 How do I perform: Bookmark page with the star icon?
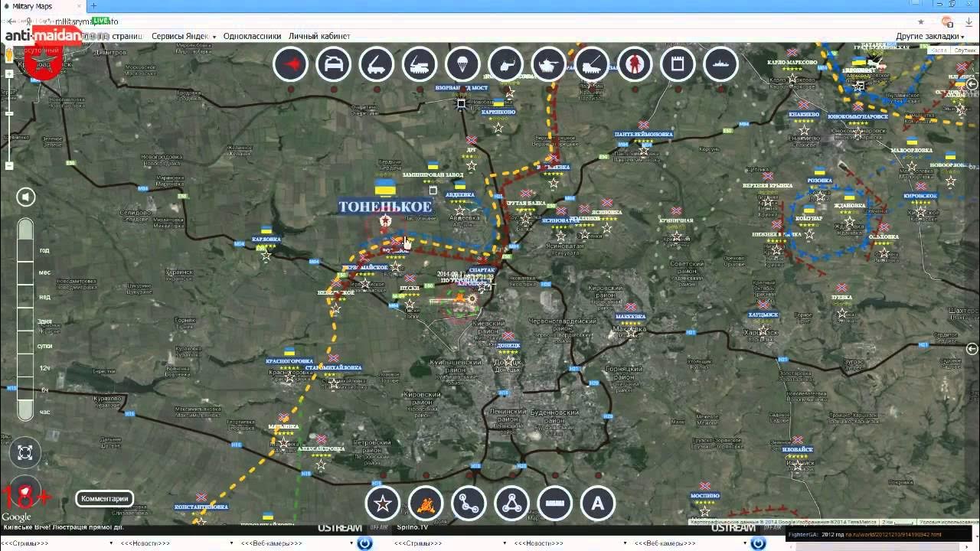[921, 21]
